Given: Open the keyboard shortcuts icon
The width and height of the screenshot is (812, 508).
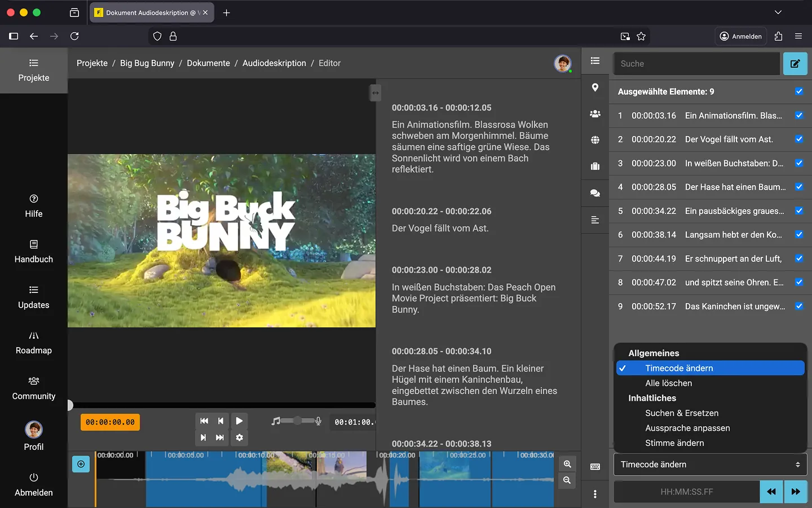Looking at the screenshot, I should (595, 467).
